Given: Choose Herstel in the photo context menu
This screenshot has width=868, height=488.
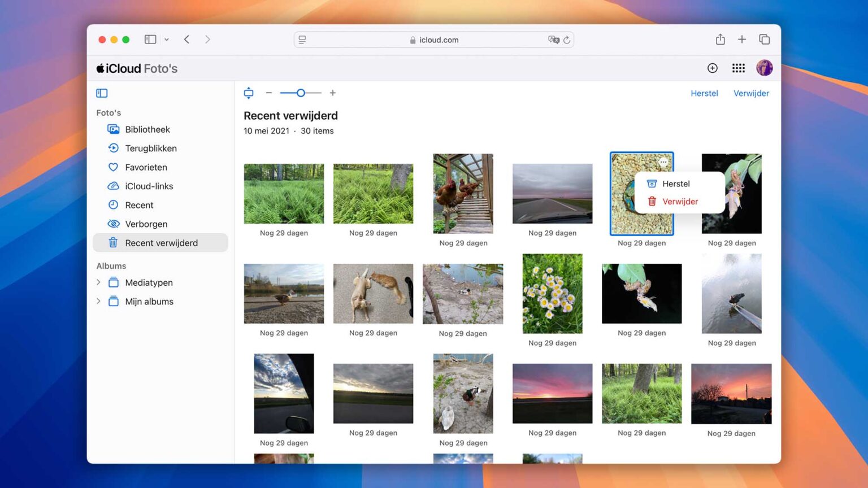Looking at the screenshot, I should (676, 184).
